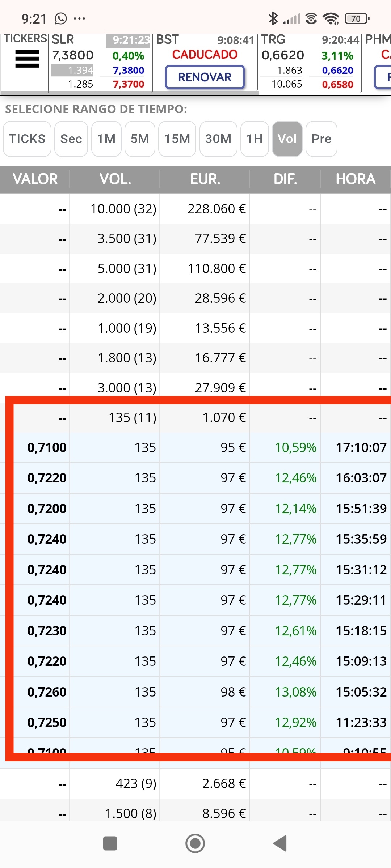391x868 pixels.
Task: Sort by the DIF. column header
Action: 285,179
